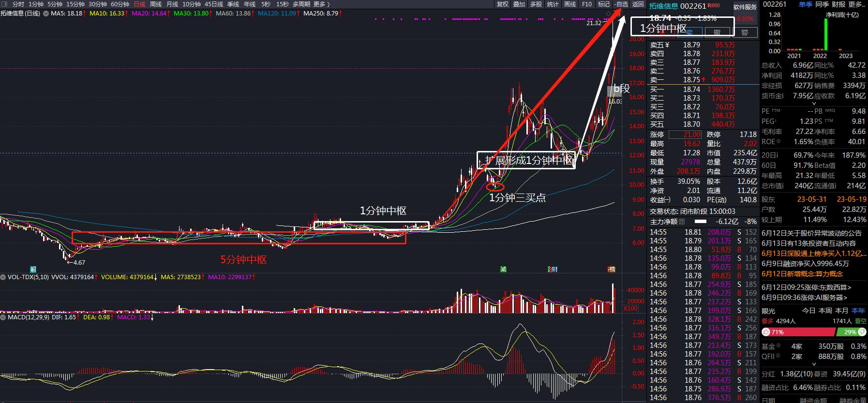This screenshot has width=868, height=403.
Task: Expand 更多.. in the financial panel
Action: pos(857,4)
